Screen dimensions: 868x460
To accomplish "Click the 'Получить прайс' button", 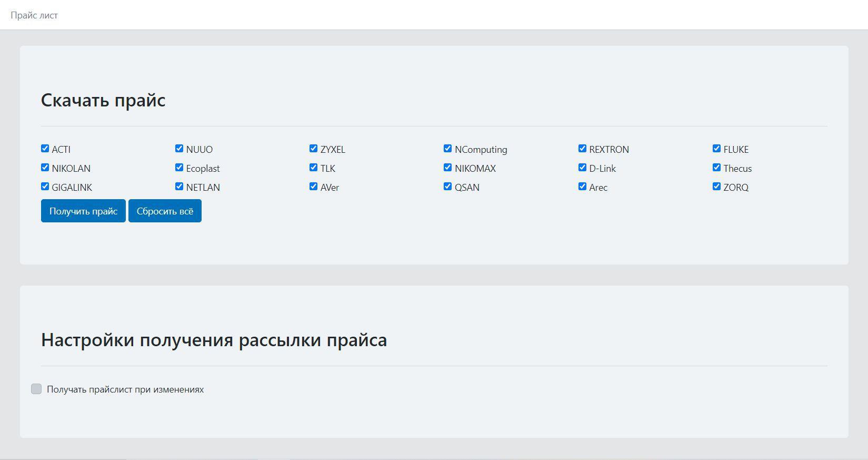I will click(83, 211).
